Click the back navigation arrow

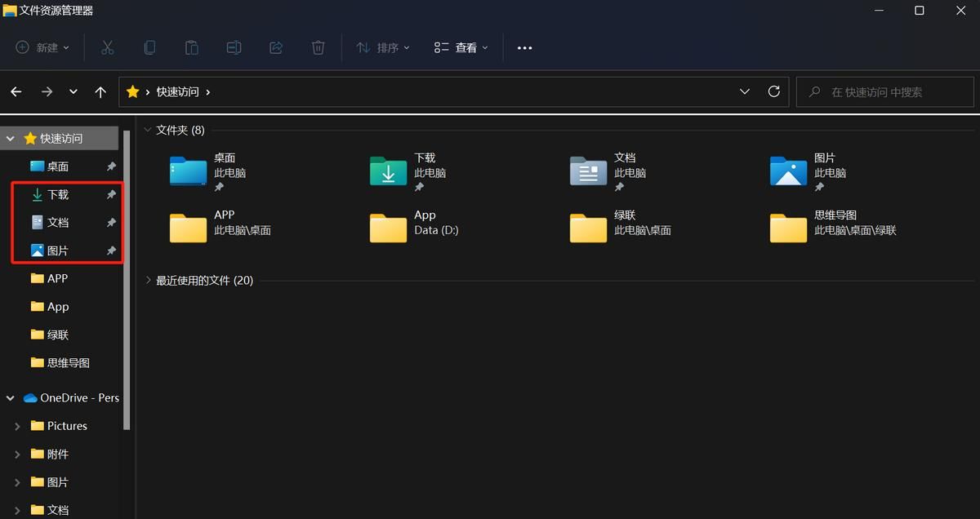(x=16, y=91)
